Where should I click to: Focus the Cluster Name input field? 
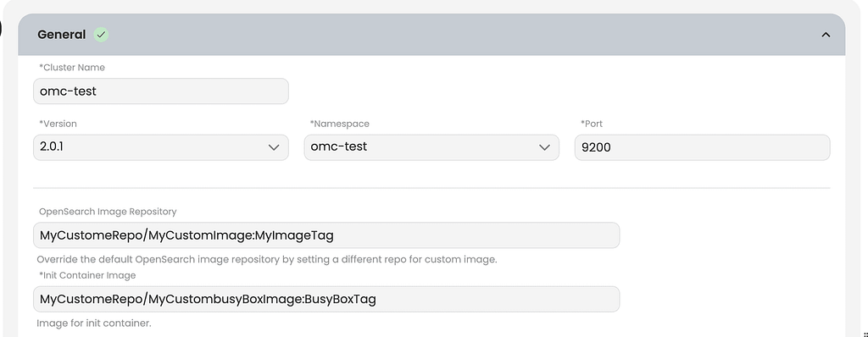[160, 91]
